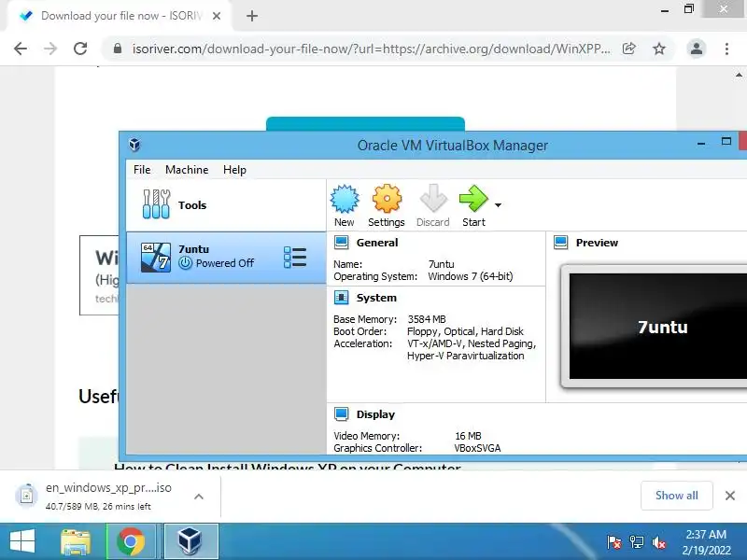This screenshot has height=560, width=747.
Task: Click Operating System value Windows 7 (64-bit)
Action: [x=471, y=276]
